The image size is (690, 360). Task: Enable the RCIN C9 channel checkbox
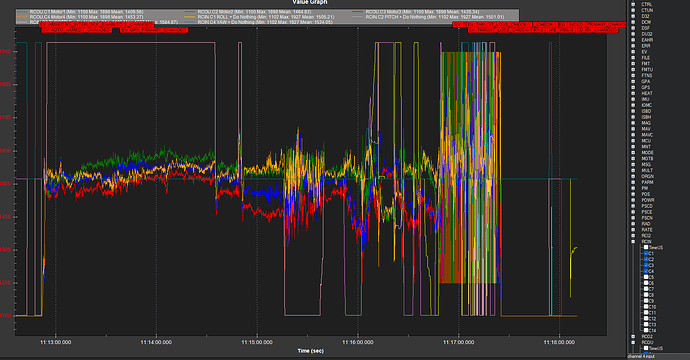tap(646, 301)
